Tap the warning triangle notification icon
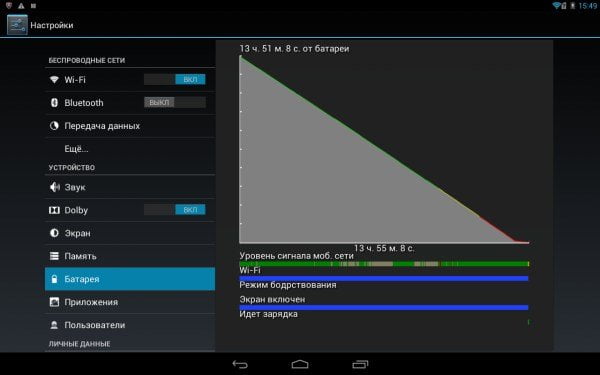 pyautogui.click(x=21, y=6)
